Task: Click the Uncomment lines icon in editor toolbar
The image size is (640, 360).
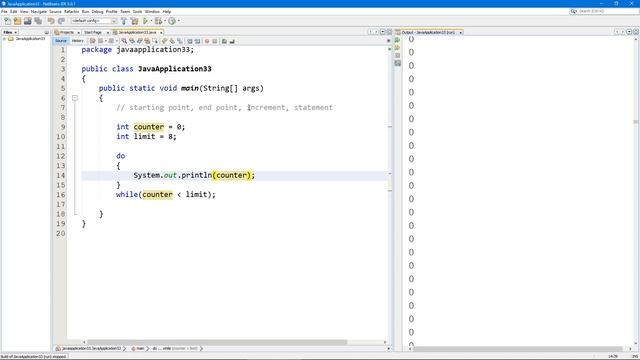Action: click(x=232, y=41)
